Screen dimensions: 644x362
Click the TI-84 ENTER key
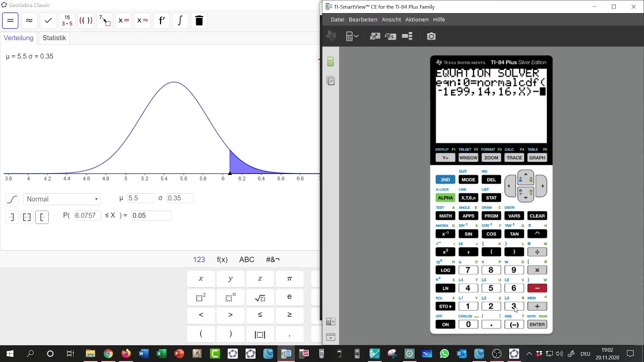pyautogui.click(x=537, y=324)
